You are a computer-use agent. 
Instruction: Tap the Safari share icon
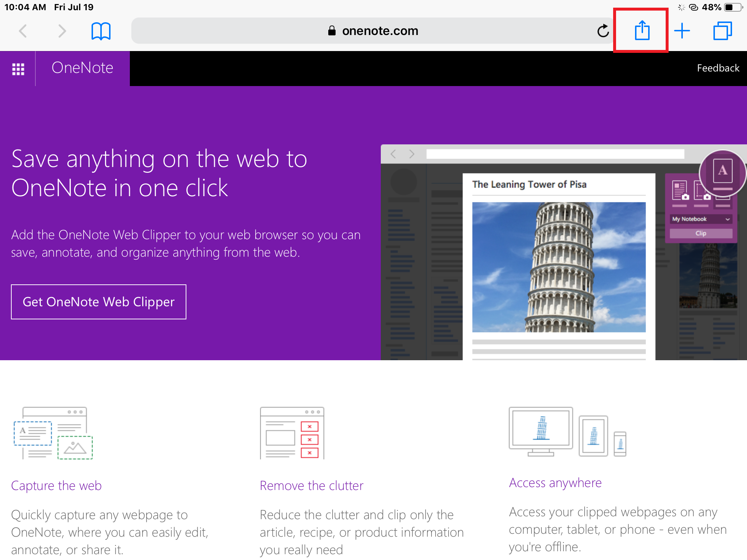pos(642,31)
